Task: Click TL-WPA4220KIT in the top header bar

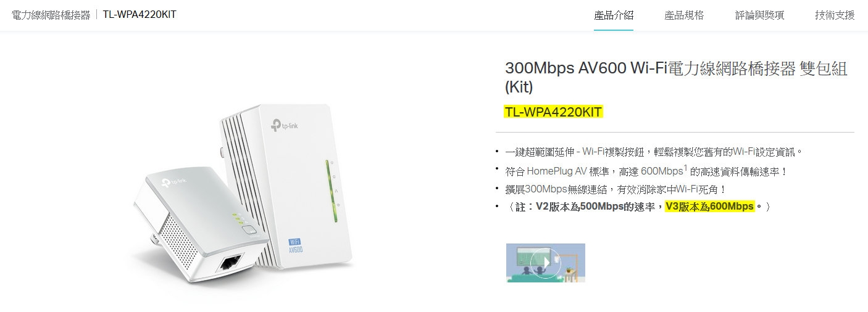Action: coord(140,14)
